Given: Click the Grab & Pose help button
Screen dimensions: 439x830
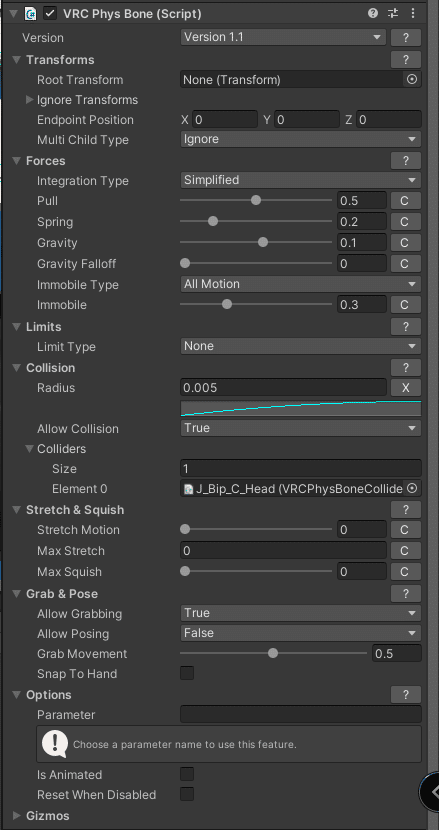Looking at the screenshot, I should point(406,593).
